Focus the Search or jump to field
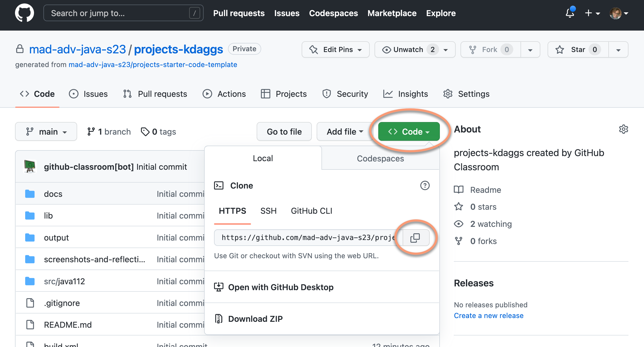This screenshot has height=347, width=644. pos(123,13)
